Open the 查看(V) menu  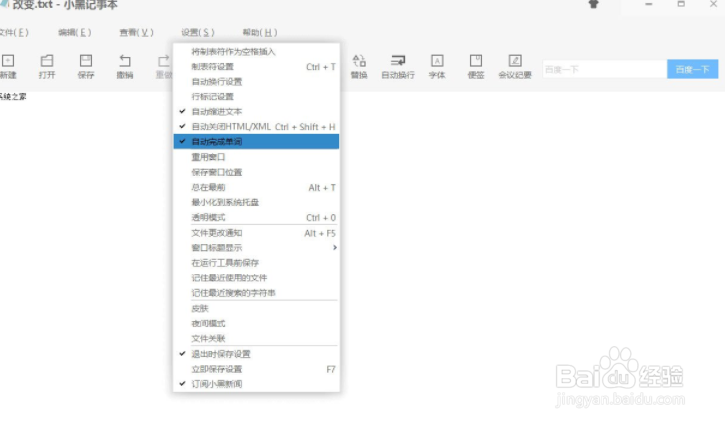(x=136, y=32)
